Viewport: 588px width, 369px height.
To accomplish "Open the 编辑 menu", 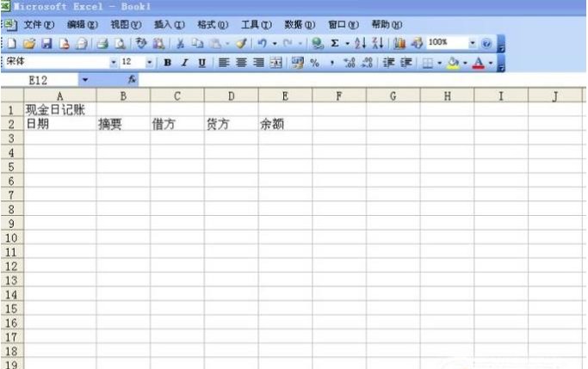I will pos(83,25).
